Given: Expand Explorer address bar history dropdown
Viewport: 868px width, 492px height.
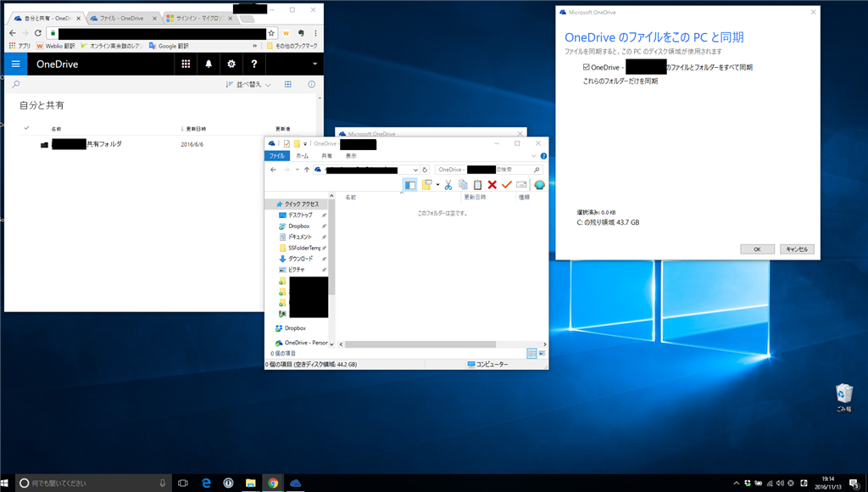Looking at the screenshot, I should pyautogui.click(x=415, y=171).
